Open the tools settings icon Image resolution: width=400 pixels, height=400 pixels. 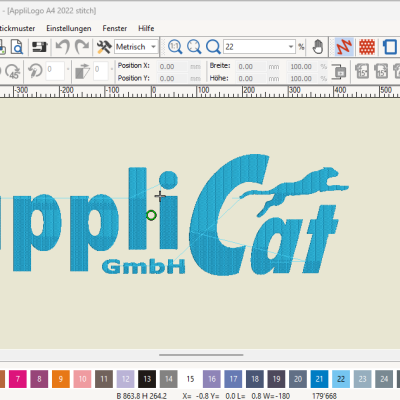(104, 47)
